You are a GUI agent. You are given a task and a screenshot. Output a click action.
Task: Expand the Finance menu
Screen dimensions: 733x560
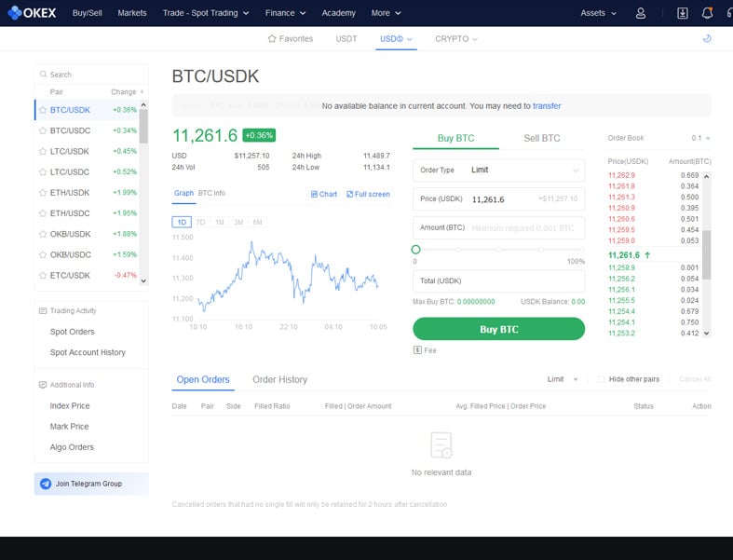tap(285, 13)
